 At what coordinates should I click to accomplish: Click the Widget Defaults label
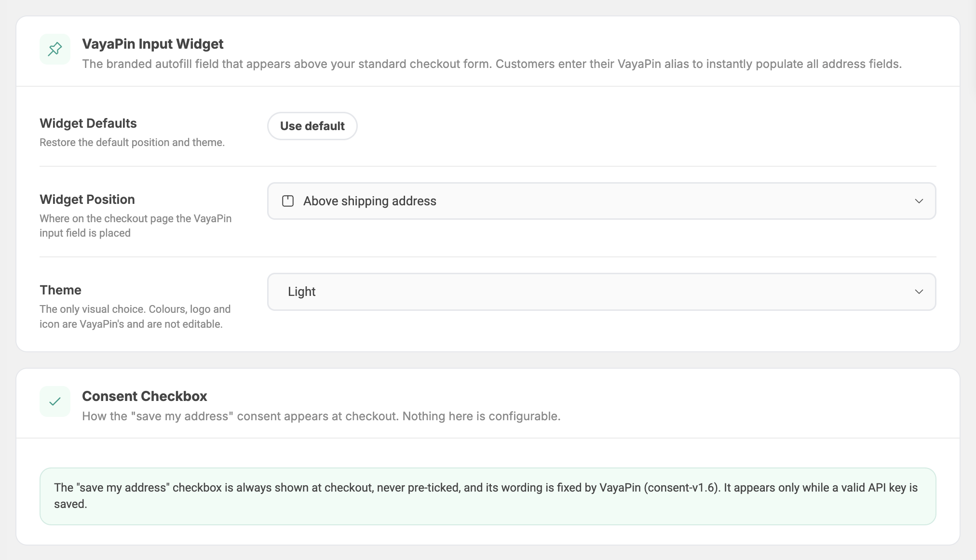(x=88, y=123)
